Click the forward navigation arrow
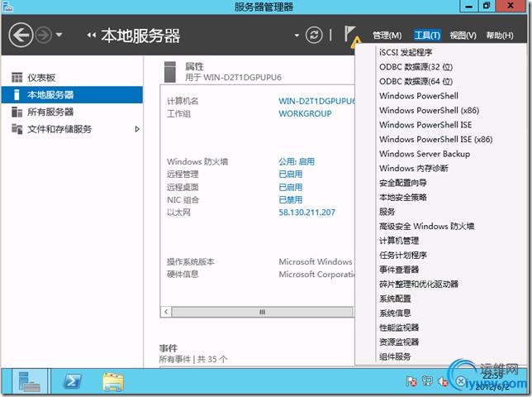This screenshot has height=397, width=532. [x=44, y=35]
